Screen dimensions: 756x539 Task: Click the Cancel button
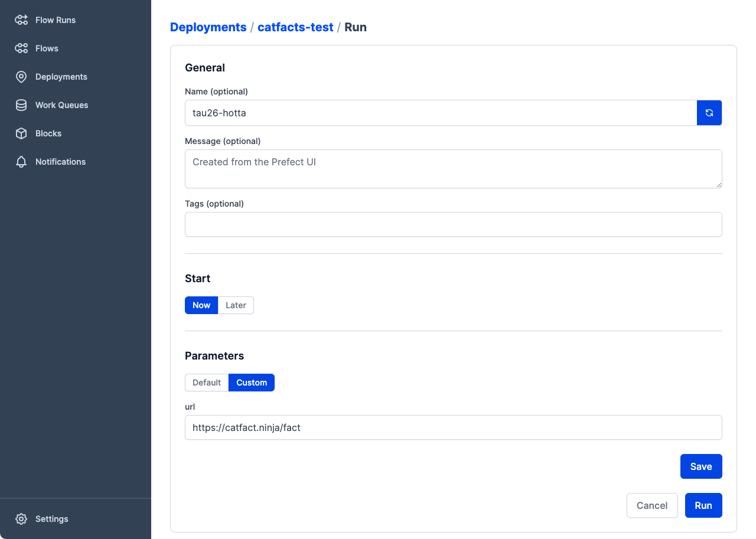(652, 505)
